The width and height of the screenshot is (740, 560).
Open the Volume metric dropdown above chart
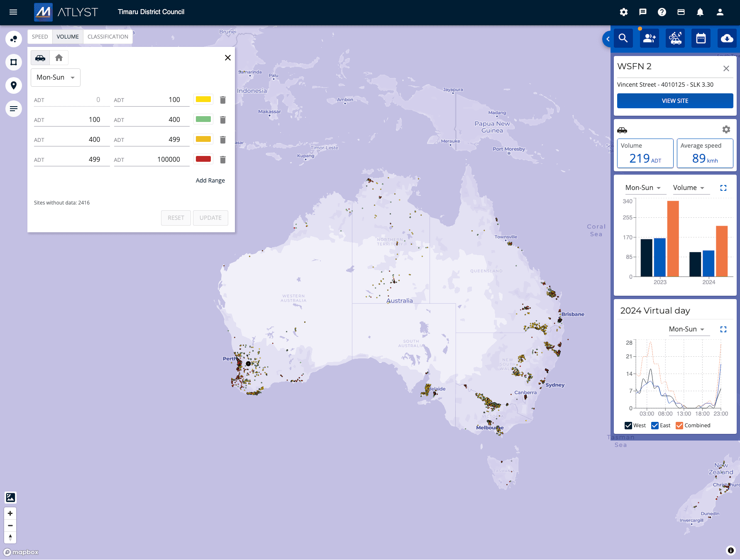(689, 188)
